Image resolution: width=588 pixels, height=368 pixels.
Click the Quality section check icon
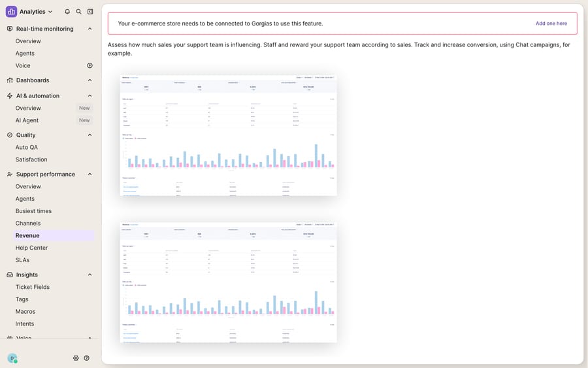pyautogui.click(x=10, y=135)
